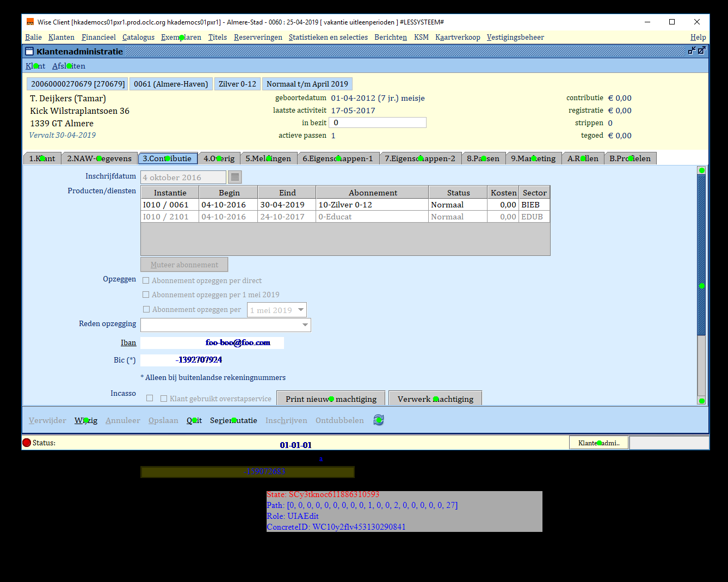Open the Vestigingsbeheer menu
Viewport: 728px width, 582px height.
[x=515, y=37]
